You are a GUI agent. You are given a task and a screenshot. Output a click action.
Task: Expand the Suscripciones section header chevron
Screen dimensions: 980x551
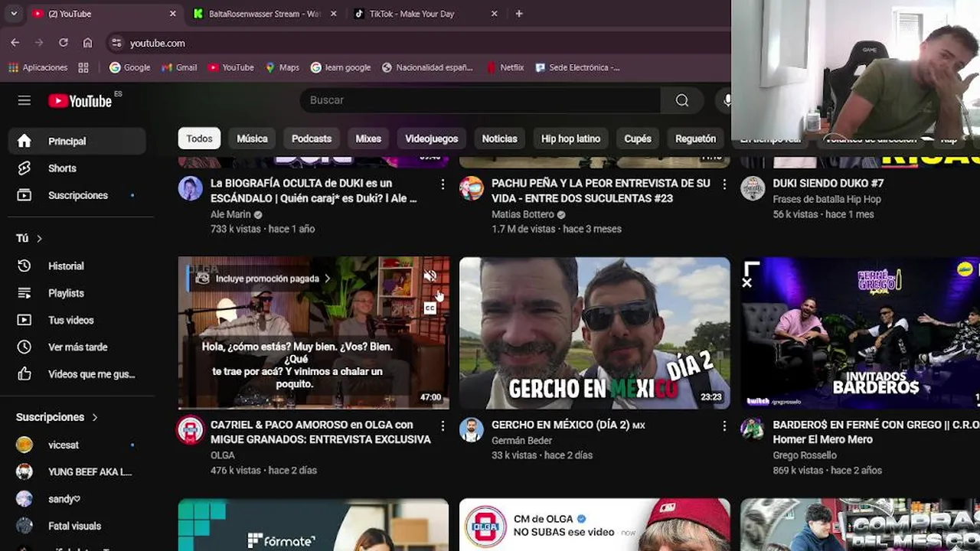click(x=95, y=417)
